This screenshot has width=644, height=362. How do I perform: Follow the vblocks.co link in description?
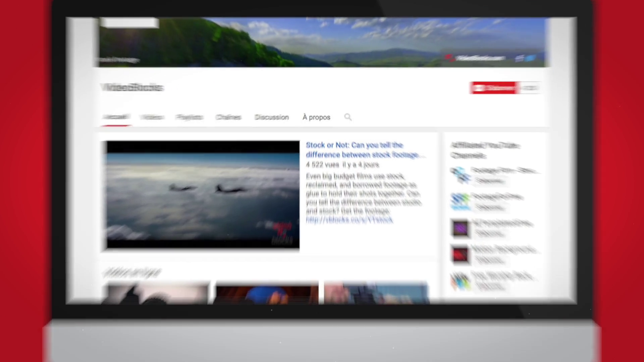[x=349, y=220]
